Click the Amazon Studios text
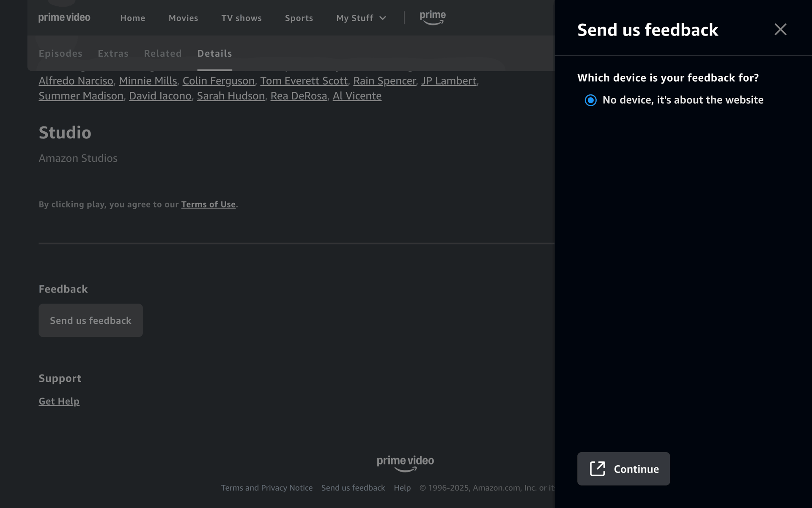Image resolution: width=812 pixels, height=508 pixels. 78,158
